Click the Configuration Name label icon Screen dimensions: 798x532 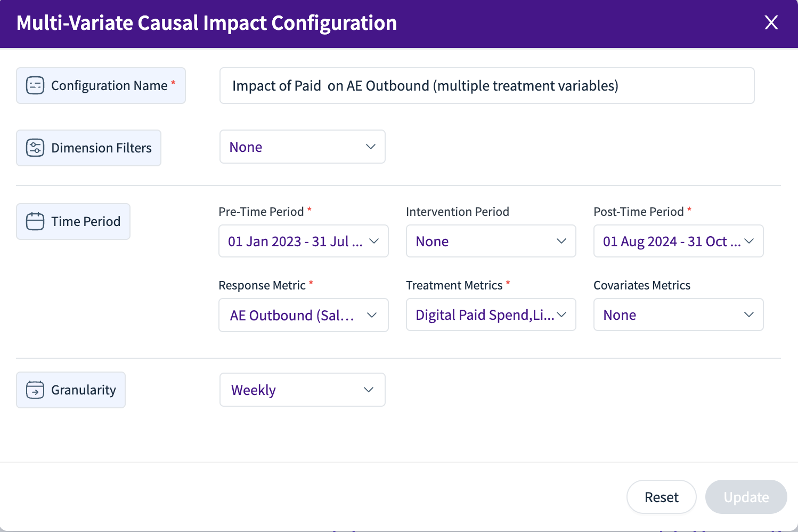coord(35,86)
